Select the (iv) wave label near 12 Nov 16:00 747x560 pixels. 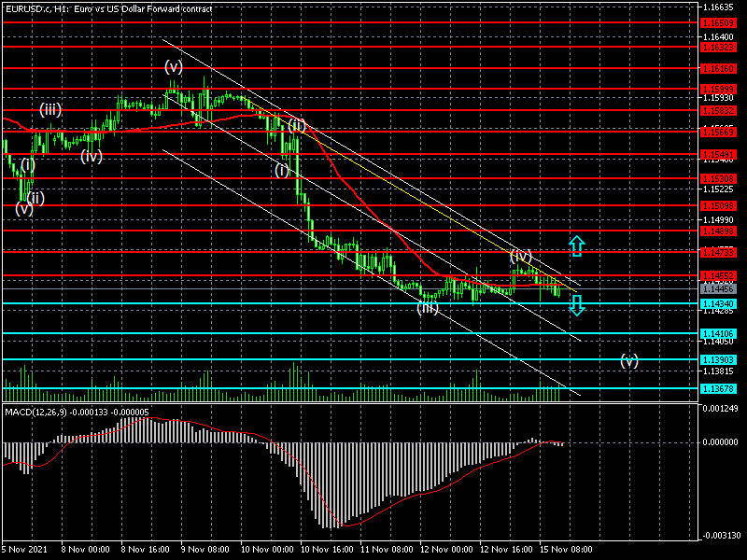click(521, 255)
